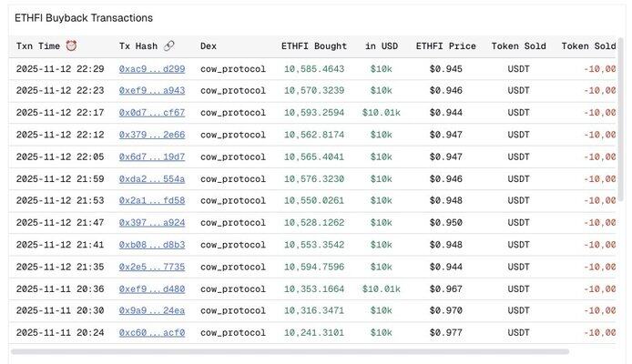The width and height of the screenshot is (632, 364).
Task: Click the vertical scrollbar on the right edge
Action: pos(621,109)
